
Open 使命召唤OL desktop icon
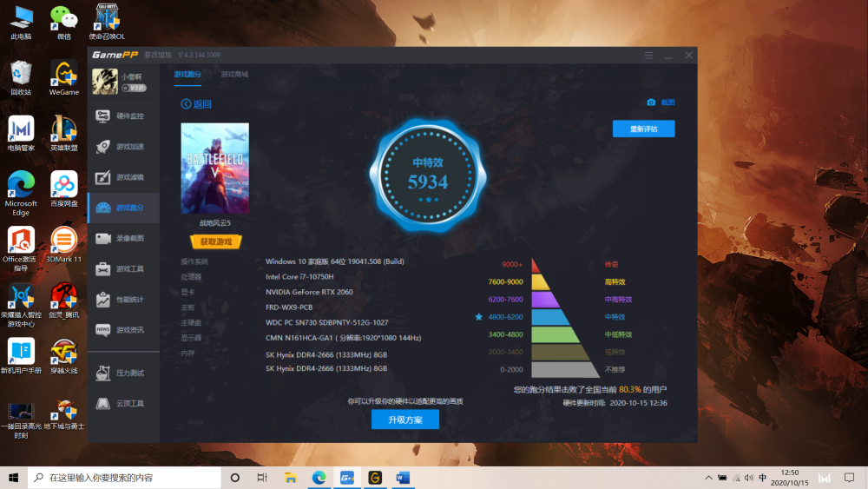[107, 23]
